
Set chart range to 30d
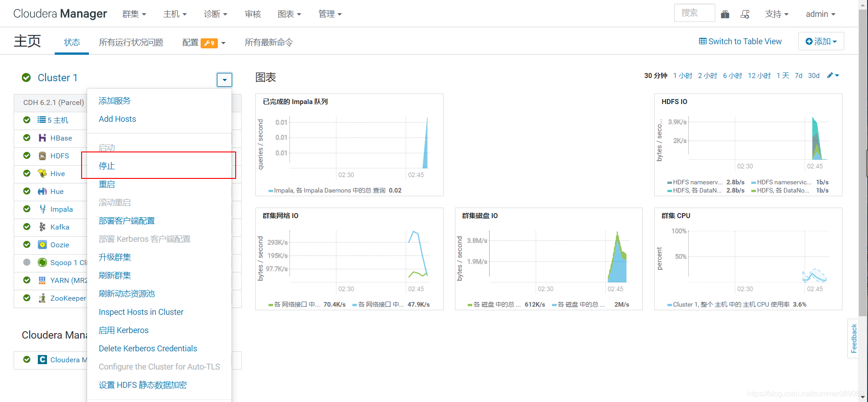(814, 76)
